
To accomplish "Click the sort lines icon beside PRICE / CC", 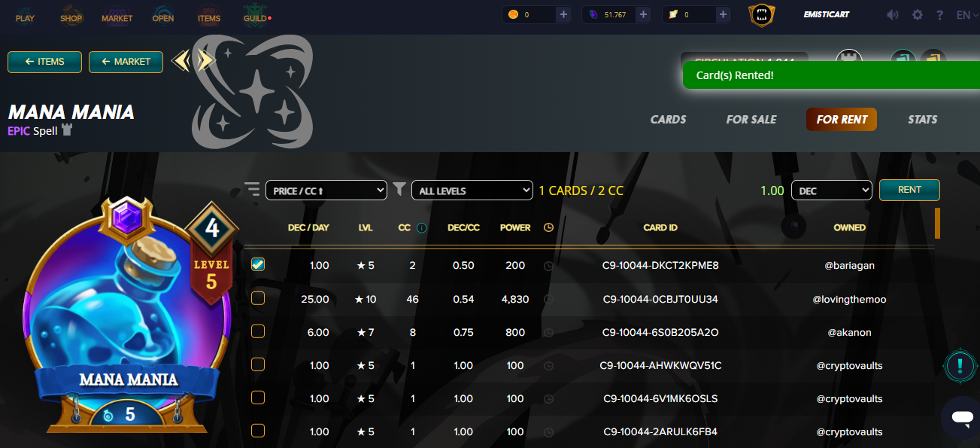I will tap(252, 190).
